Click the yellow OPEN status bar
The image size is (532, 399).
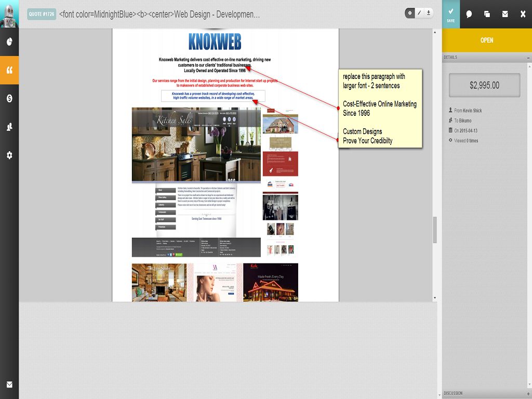point(487,40)
